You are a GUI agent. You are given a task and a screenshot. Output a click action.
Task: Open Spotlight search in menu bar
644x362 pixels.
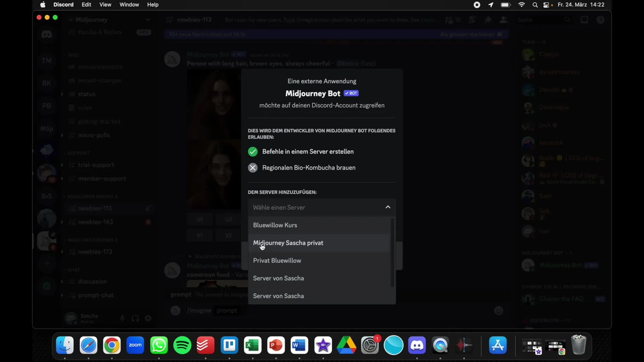pos(535,5)
